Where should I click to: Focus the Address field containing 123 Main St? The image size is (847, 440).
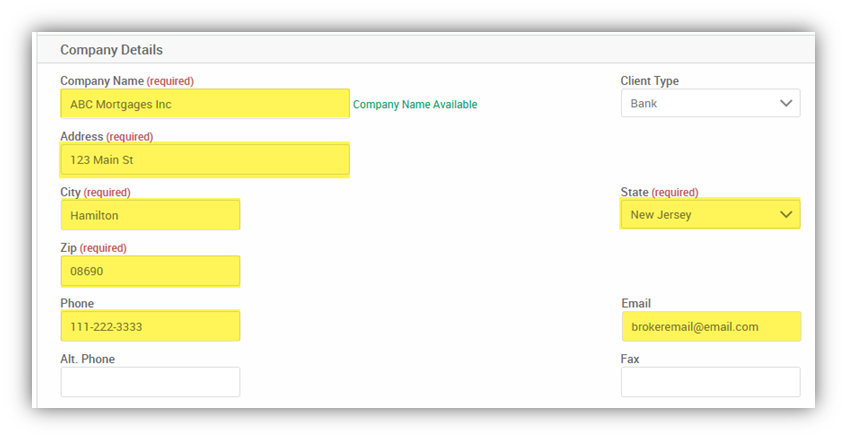[x=205, y=160]
